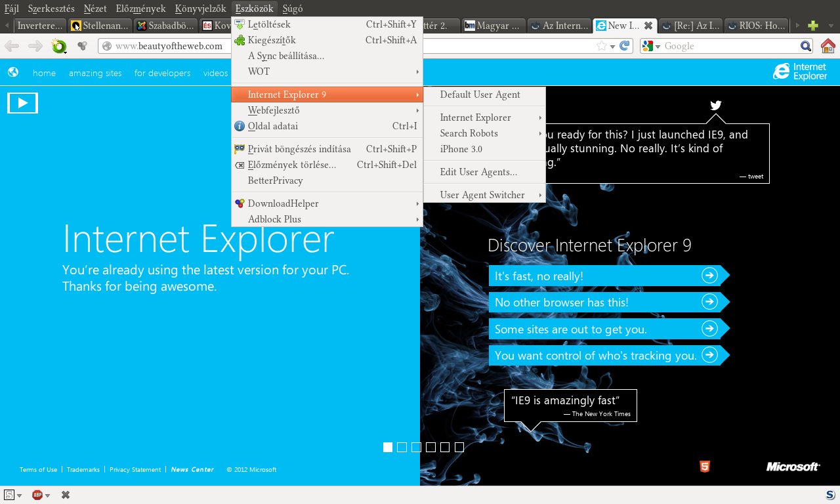Screen dimensions: 840x504
Task: Open the NoScript dropdown arrow in status bar
Action: pos(20,495)
